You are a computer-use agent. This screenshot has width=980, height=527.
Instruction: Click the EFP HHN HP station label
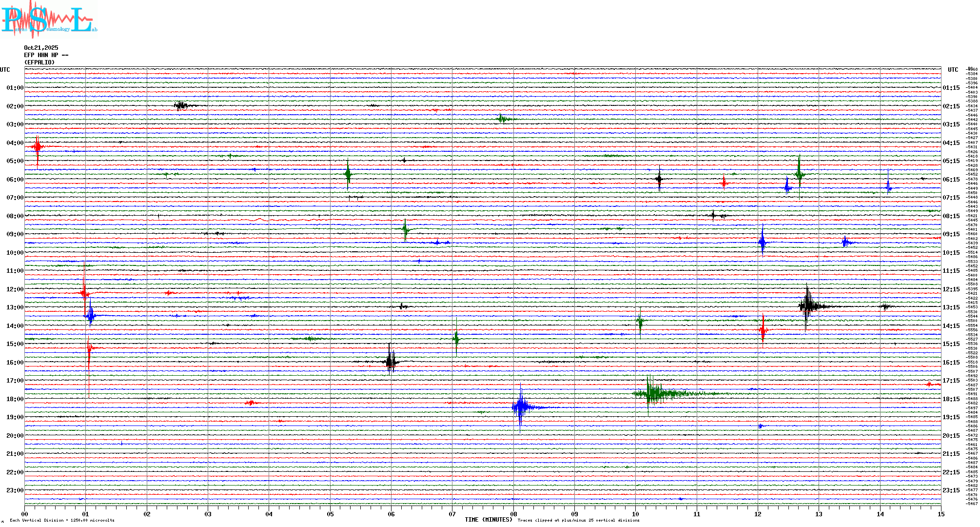click(46, 55)
